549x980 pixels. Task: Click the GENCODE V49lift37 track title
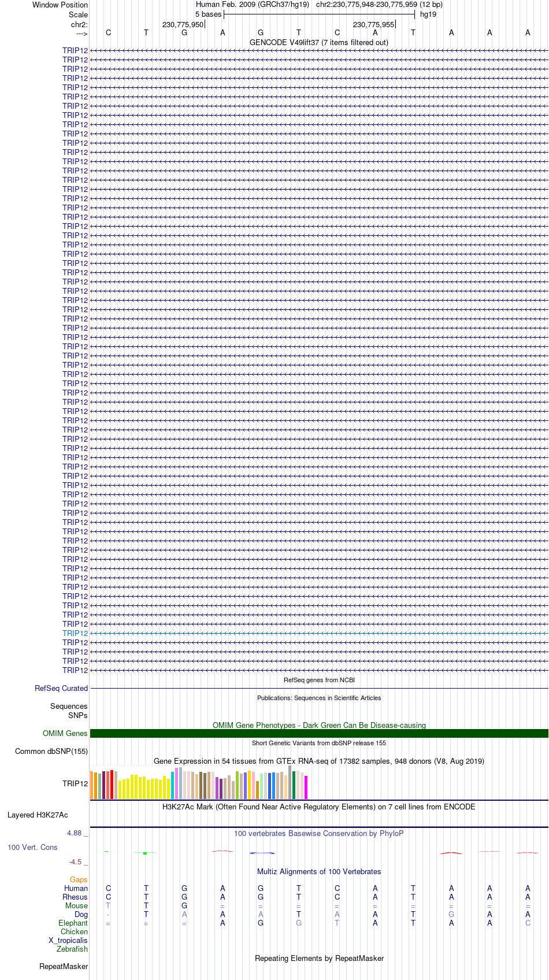[x=319, y=42]
